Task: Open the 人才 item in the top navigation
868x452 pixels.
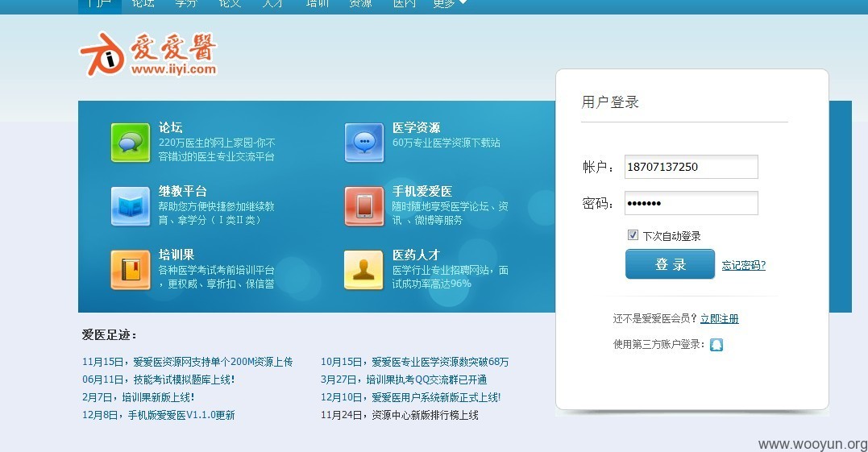Action: click(x=273, y=3)
